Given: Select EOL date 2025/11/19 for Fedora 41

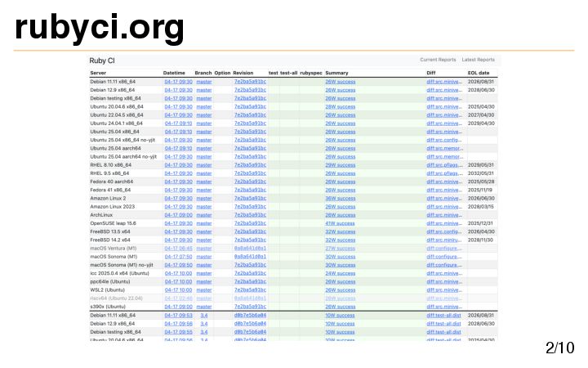Looking at the screenshot, I should click(x=480, y=190).
